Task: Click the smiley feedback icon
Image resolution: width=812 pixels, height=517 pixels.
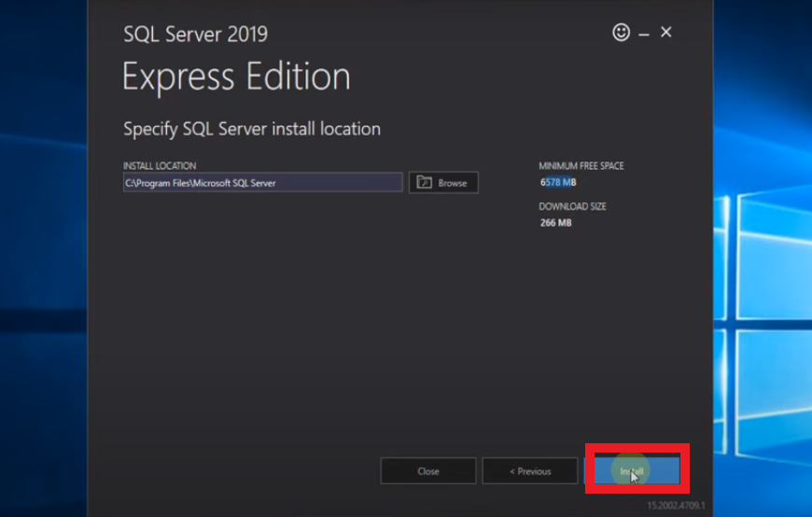Action: point(621,32)
